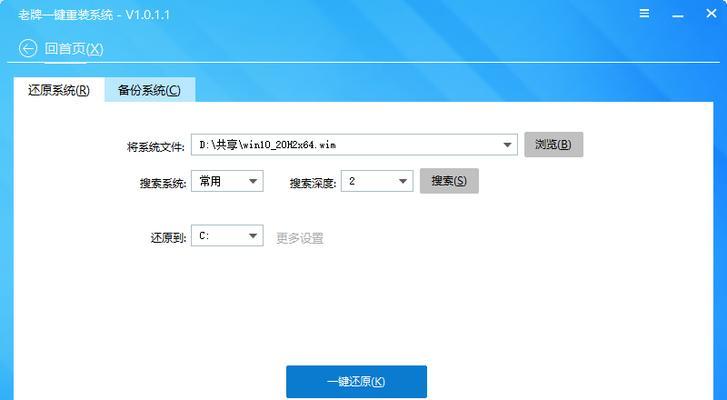Click the app title 老牌一键重装系统 - V1.0.1.1
Screen dimensions: 727x400
click(94, 15)
